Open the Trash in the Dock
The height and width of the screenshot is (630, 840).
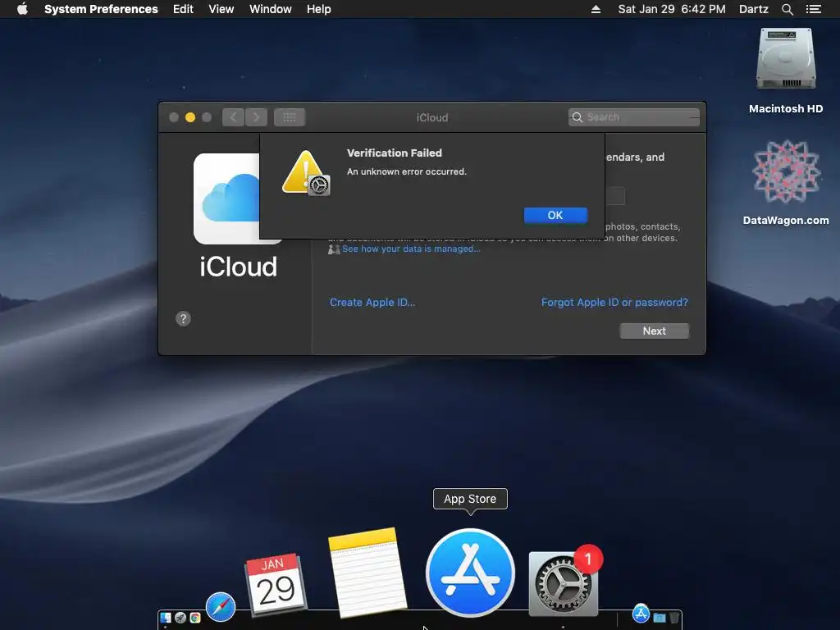(674, 618)
